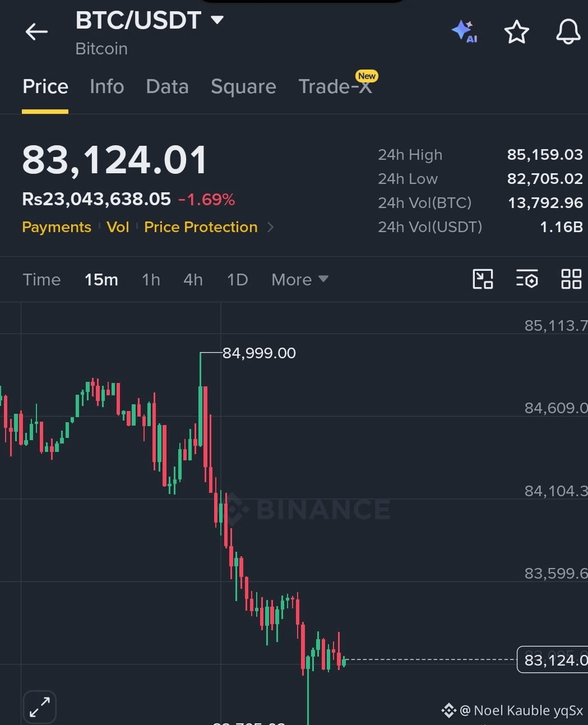Open the Square tab
Viewport: 588px width, 725px height.
(x=243, y=86)
